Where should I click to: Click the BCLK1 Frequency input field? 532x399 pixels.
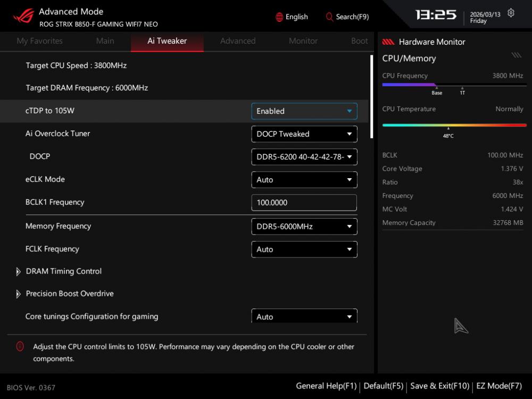click(x=304, y=203)
